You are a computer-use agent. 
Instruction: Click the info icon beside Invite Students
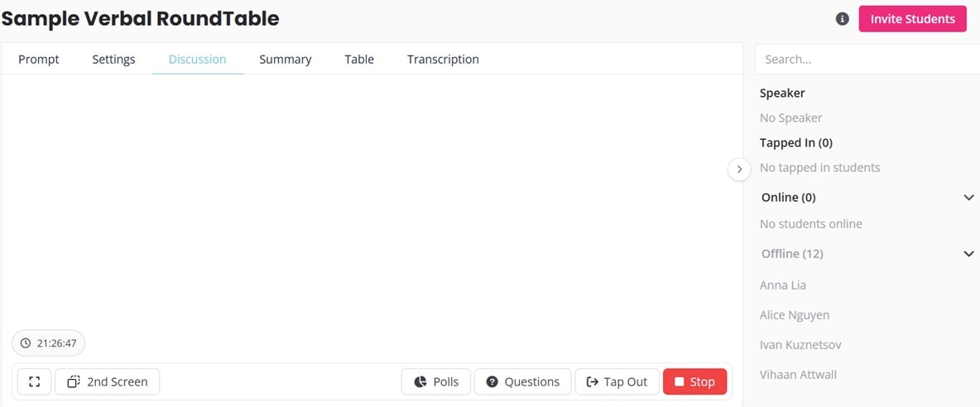[843, 19]
